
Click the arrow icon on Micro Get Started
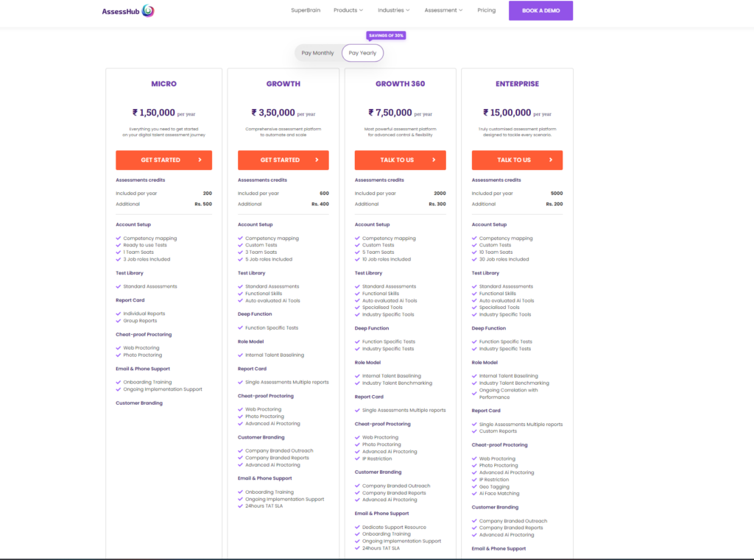tap(200, 160)
